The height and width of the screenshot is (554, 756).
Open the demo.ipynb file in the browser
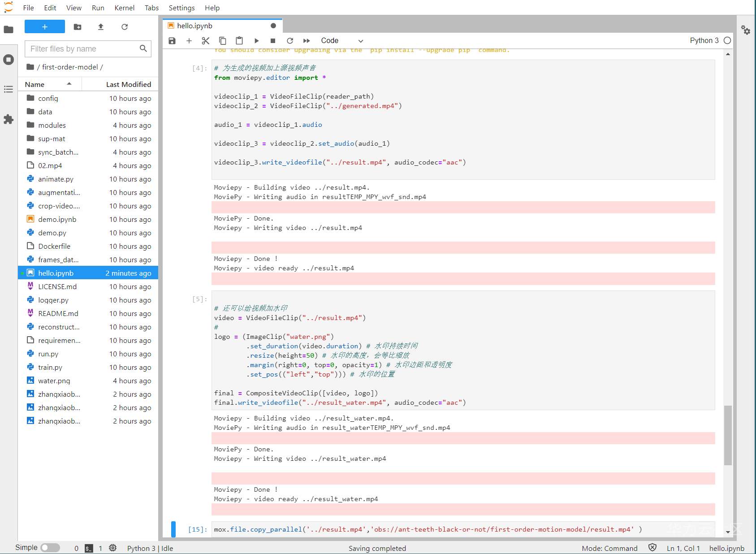[57, 219]
